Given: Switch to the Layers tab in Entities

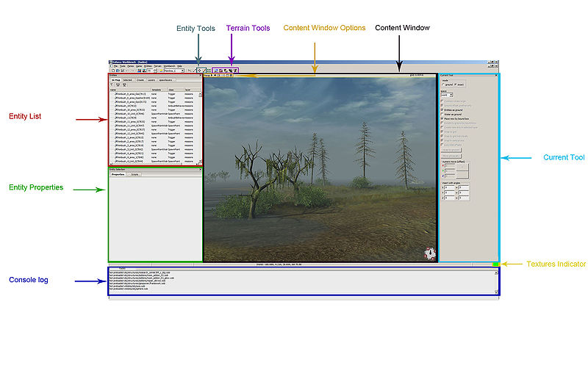Looking at the screenshot, I should click(151, 79).
